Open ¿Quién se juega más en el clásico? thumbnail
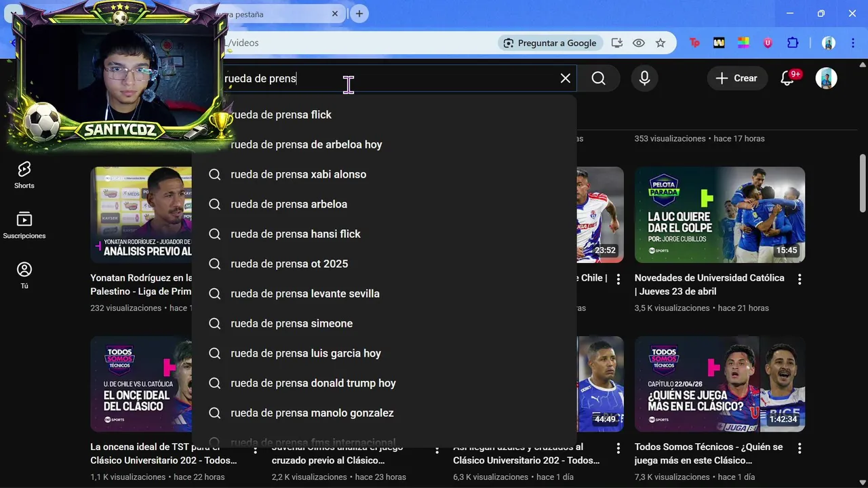Screen dimensions: 868x488 tap(719, 384)
